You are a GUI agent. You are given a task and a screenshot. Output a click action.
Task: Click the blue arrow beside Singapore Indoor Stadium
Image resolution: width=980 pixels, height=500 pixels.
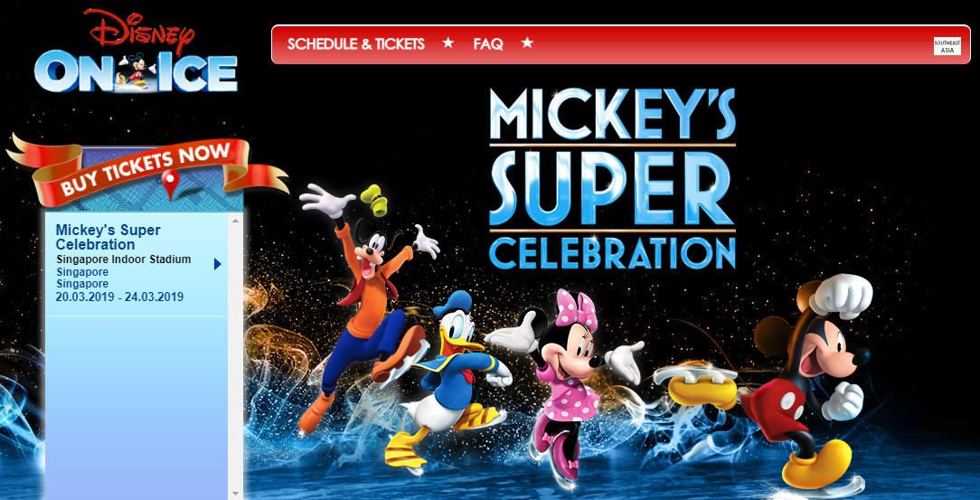pos(218,264)
